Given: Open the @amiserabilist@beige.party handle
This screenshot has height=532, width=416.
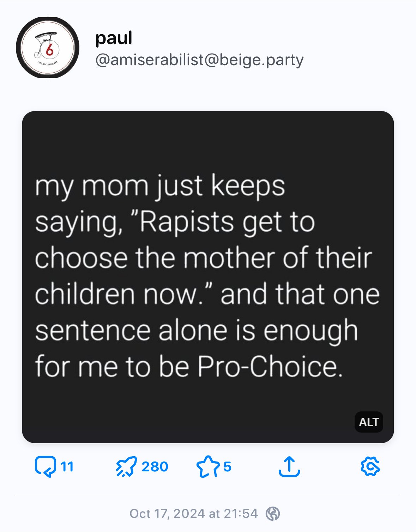Looking at the screenshot, I should click(x=199, y=60).
